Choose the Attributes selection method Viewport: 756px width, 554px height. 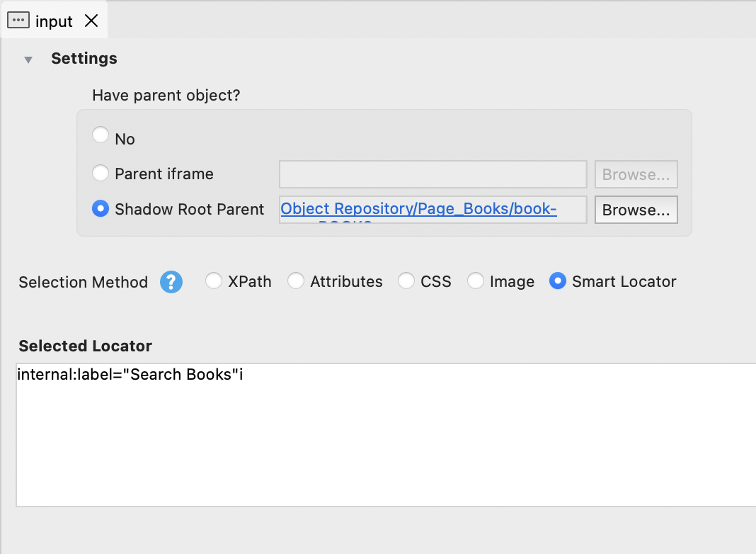[x=296, y=281]
